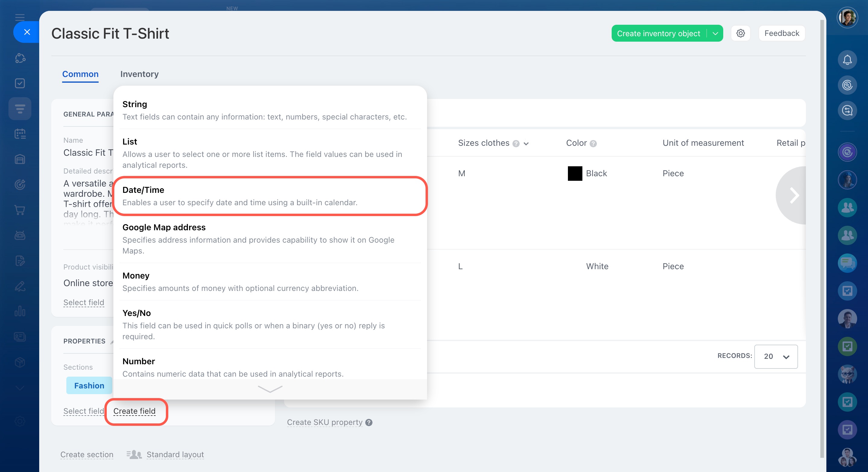The width and height of the screenshot is (868, 472).
Task: Click the Fashion section tag
Action: coord(89,385)
